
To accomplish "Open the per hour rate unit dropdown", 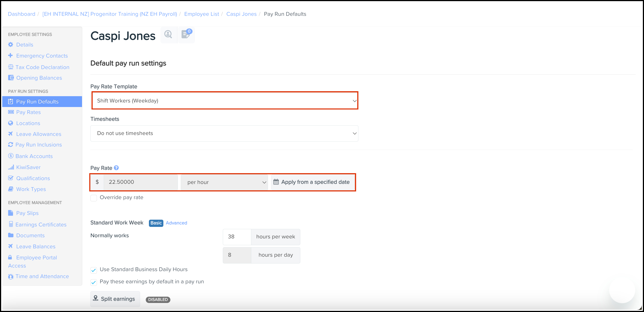I will 225,182.
